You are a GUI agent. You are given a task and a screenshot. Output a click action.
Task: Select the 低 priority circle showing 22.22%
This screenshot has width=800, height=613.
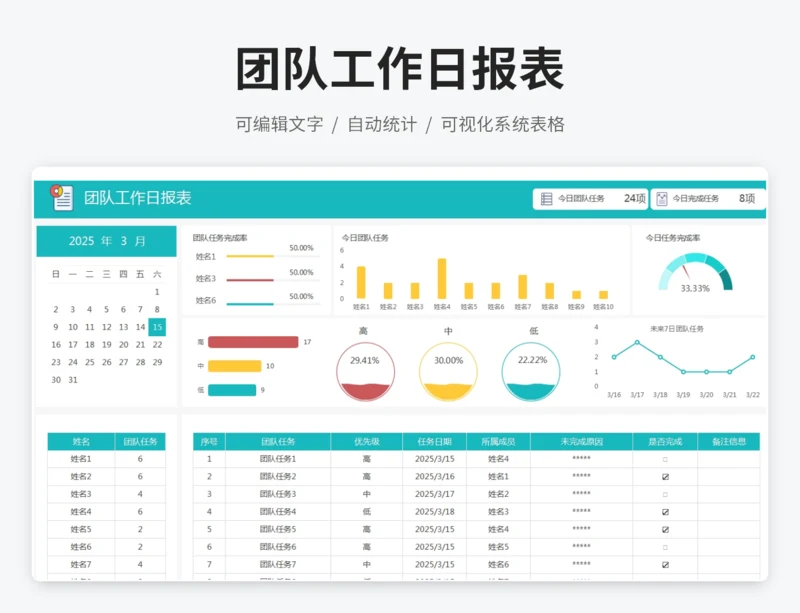pyautogui.click(x=532, y=371)
